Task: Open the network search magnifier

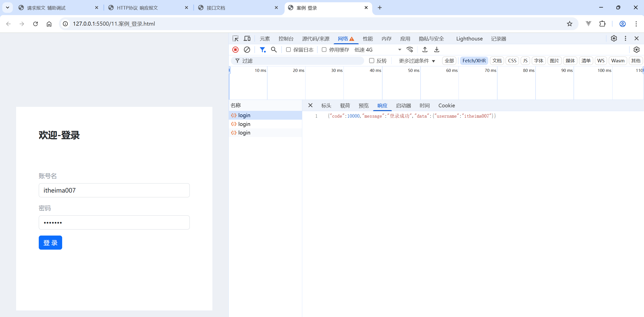Action: [x=274, y=50]
